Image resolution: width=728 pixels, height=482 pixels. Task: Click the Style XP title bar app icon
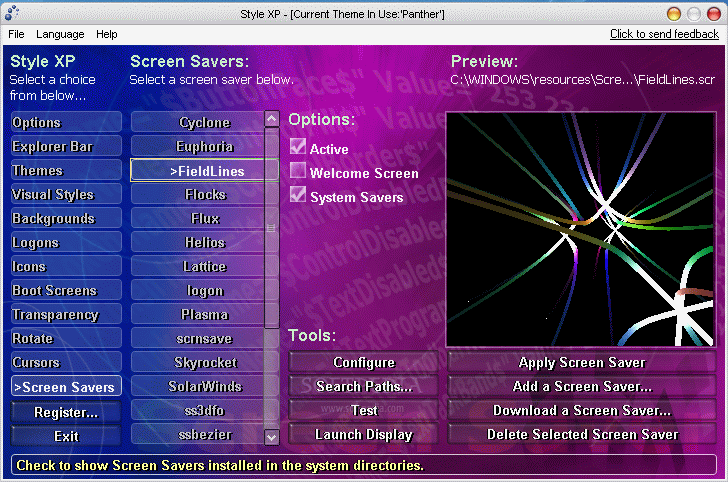pyautogui.click(x=12, y=13)
